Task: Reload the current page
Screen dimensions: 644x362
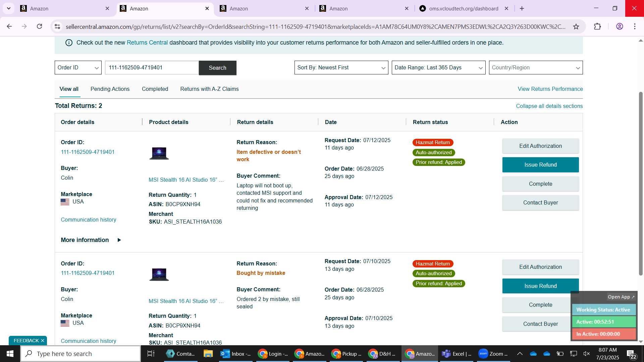Action: click(39, 26)
